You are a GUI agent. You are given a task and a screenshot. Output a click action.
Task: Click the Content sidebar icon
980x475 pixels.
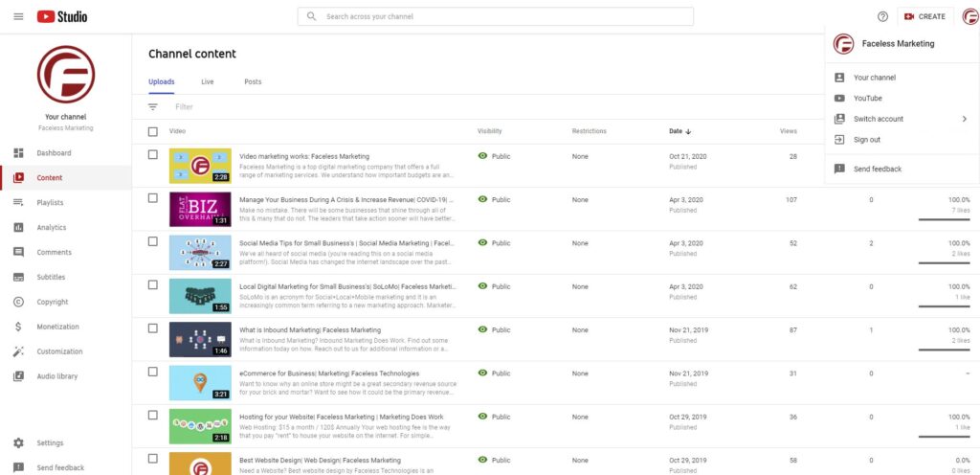point(19,177)
